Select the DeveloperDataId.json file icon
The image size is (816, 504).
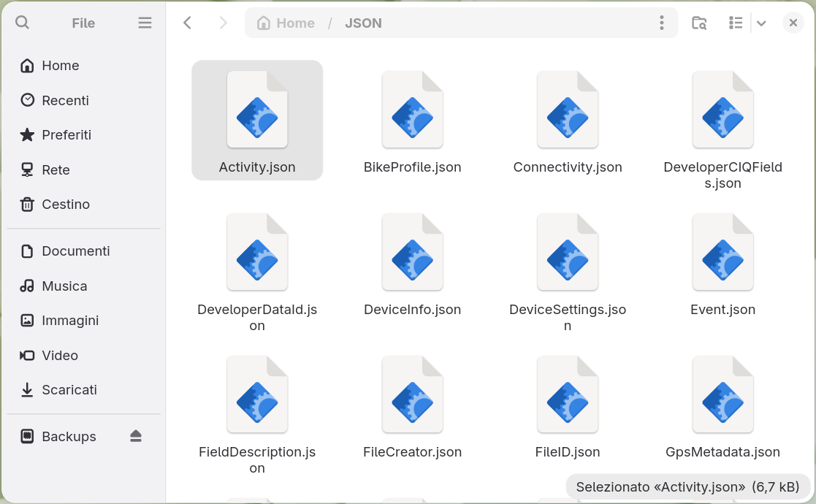257,252
